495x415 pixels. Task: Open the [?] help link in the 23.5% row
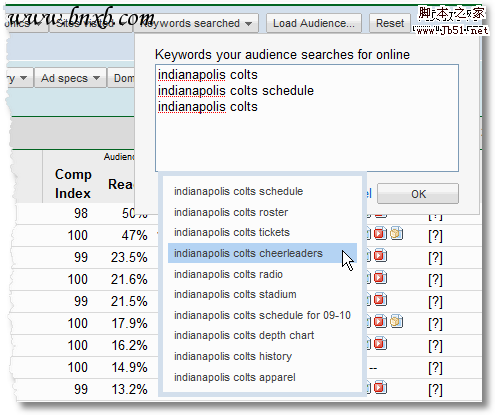[x=435, y=258]
